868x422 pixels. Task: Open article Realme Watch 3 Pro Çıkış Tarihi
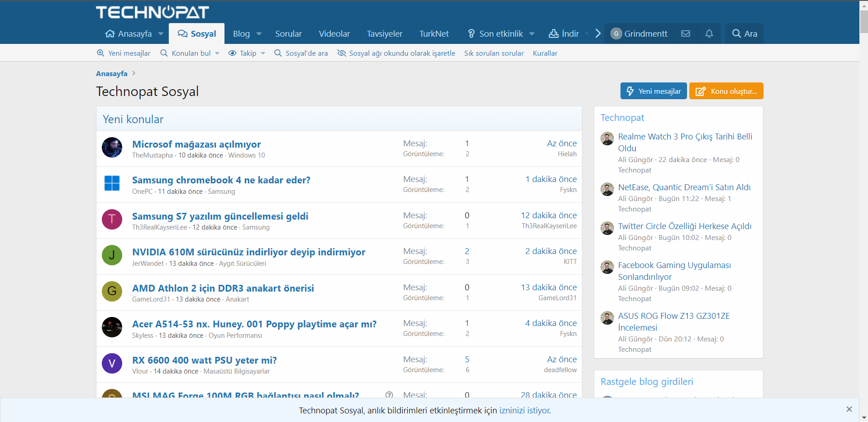tap(685, 142)
